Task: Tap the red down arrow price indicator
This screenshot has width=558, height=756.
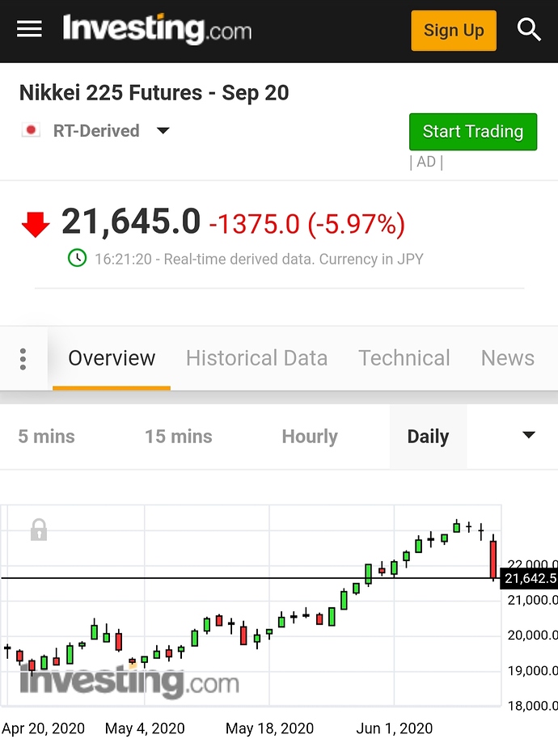Action: point(36,224)
